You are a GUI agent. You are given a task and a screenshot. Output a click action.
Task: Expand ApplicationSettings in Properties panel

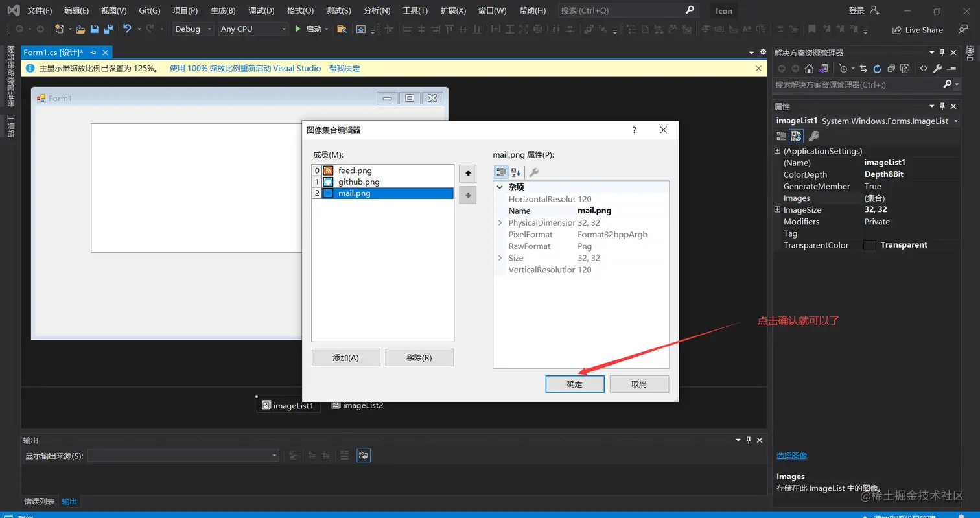click(x=777, y=151)
